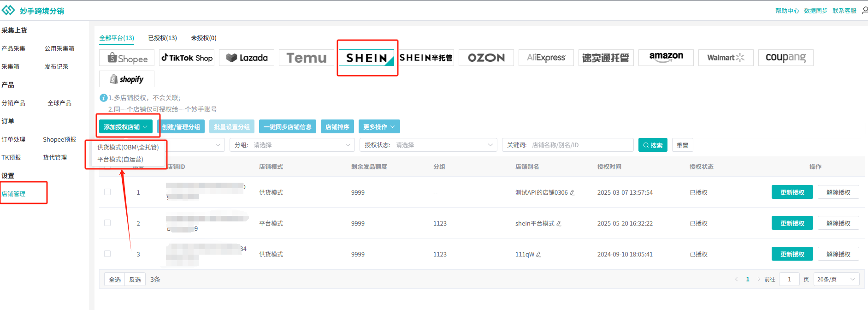The height and width of the screenshot is (310, 868).
Task: Choose the Lazada platform logo
Action: tap(247, 58)
